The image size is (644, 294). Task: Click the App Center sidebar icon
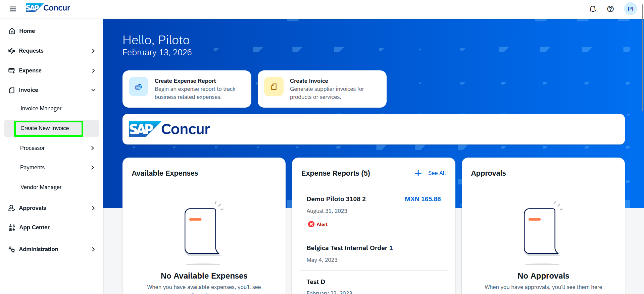(x=12, y=228)
